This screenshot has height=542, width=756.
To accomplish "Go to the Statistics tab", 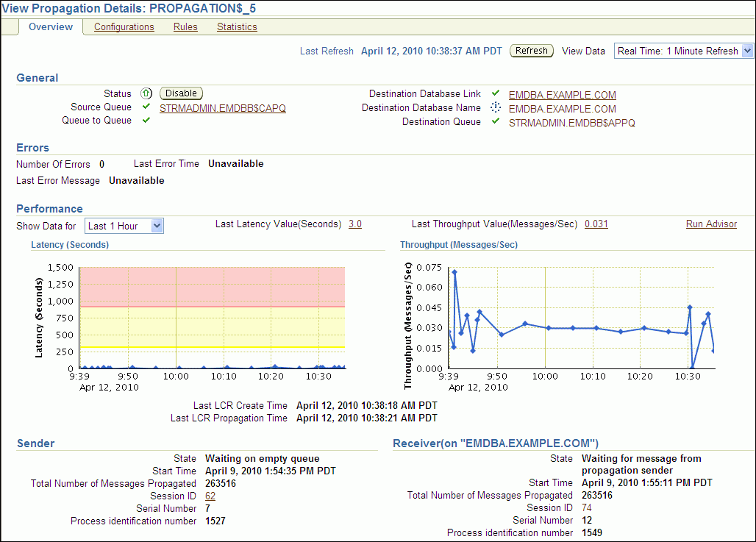I will click(x=237, y=27).
